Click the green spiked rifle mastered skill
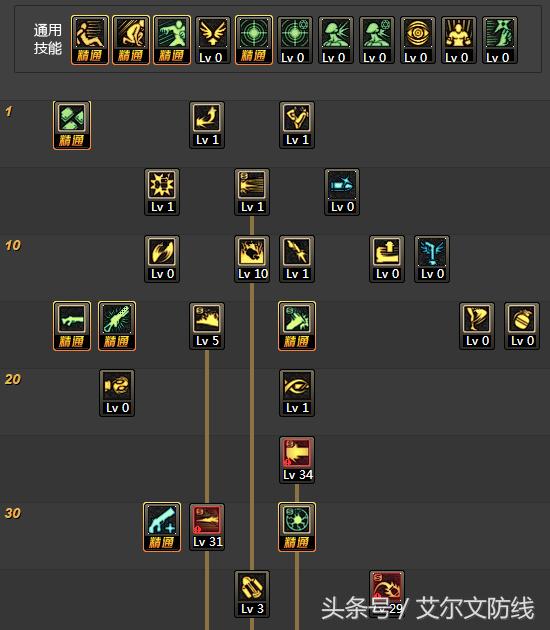 click(117, 326)
